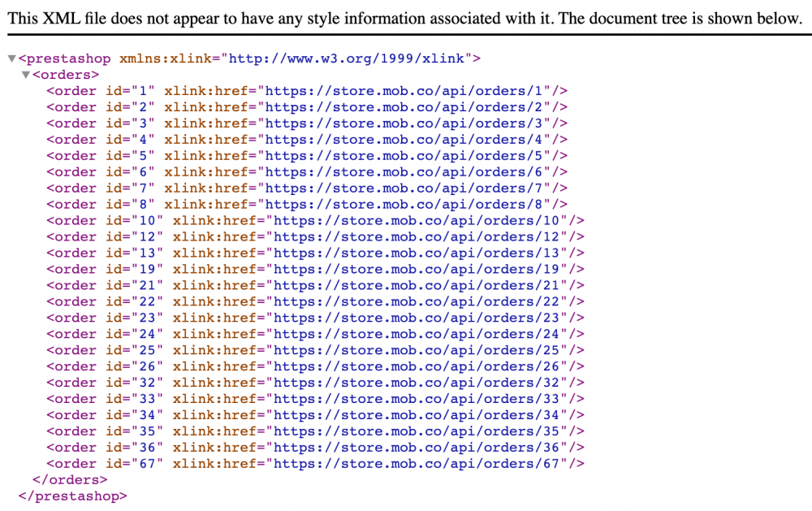The height and width of the screenshot is (511, 812).
Task: Click the id attribute value of order 12
Action: pyautogui.click(x=149, y=236)
